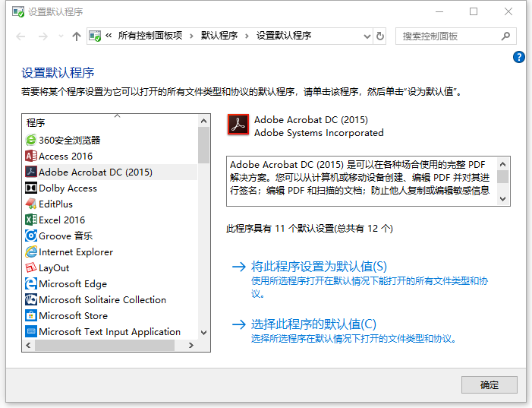Click the program list scroll up arrow
Viewport: 532px width, 408px height.
coord(203,121)
